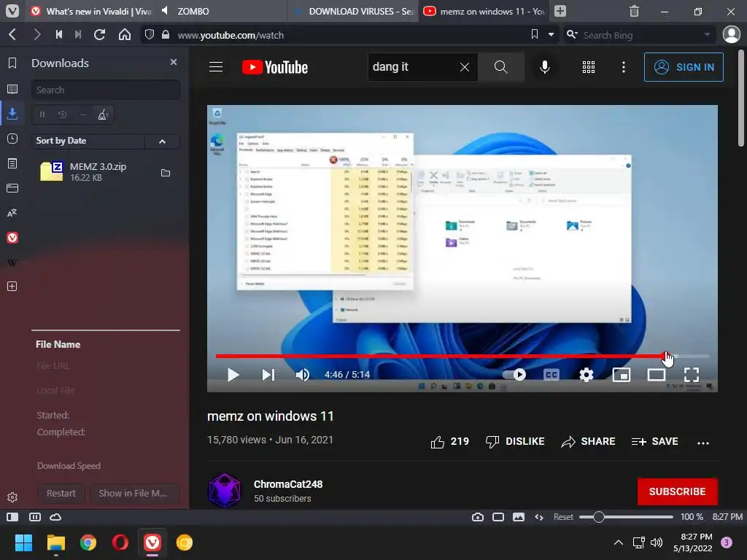The height and width of the screenshot is (560, 747).
Task: Reload the current page
Action: pos(99,35)
